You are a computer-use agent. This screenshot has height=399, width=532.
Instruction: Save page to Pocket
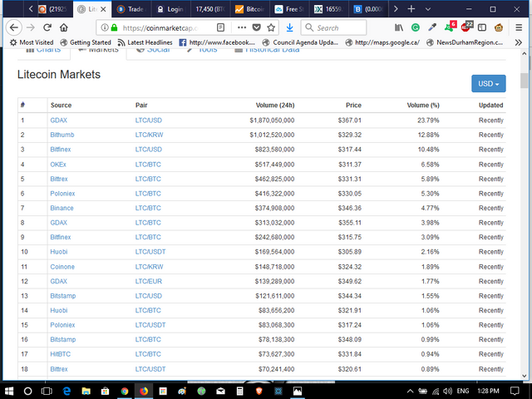point(257,27)
